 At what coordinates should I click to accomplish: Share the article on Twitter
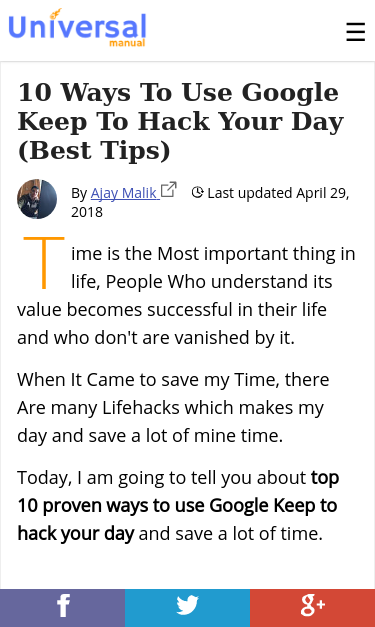point(188,608)
